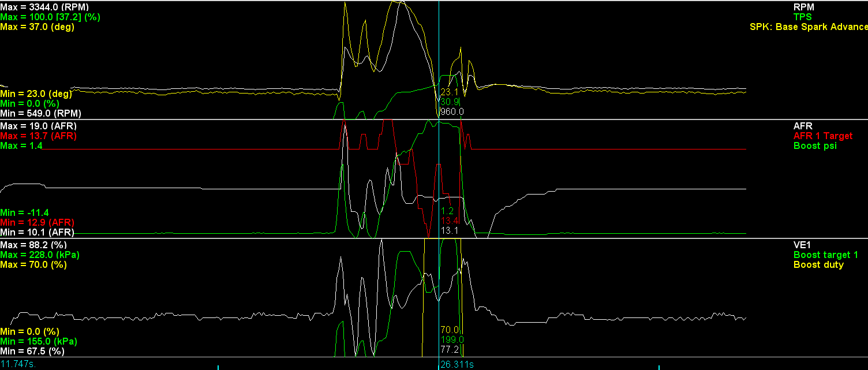Click the Max = 228.0 (kPa) readout
The height and width of the screenshot is (370, 868).
40,255
